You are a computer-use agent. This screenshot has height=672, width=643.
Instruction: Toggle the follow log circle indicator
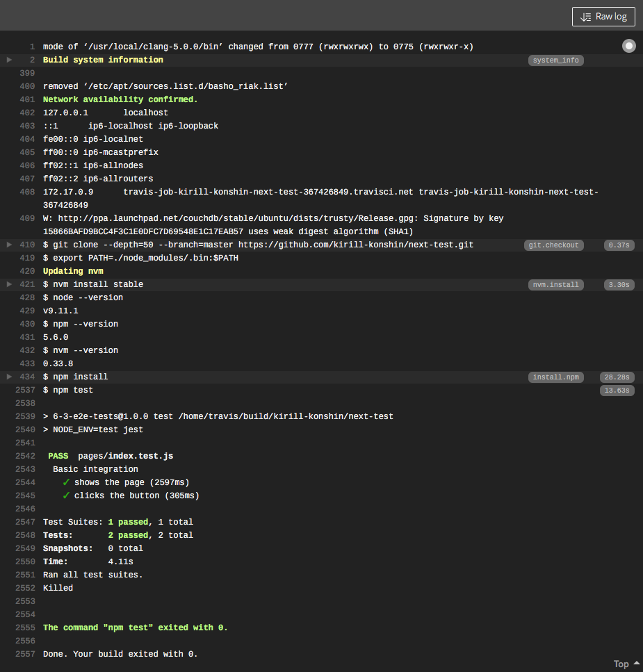(x=628, y=47)
